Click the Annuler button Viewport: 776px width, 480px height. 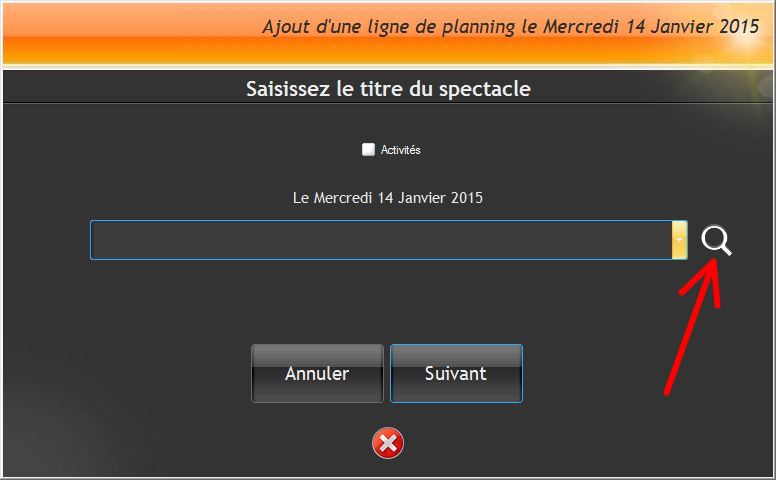click(317, 374)
